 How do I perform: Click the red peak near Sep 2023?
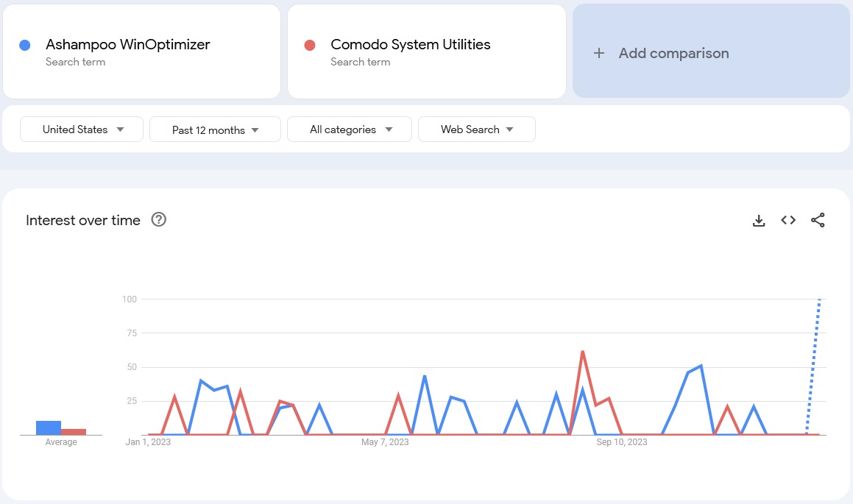tap(583, 352)
